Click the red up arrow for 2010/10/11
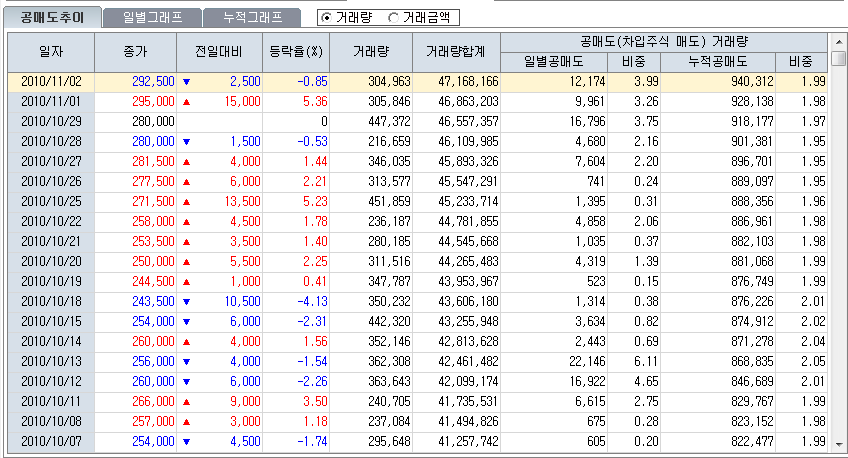 pos(186,401)
